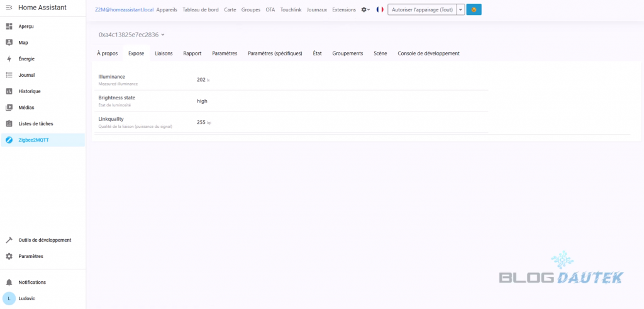Open the Paramètres (spécifiques) tab

275,53
